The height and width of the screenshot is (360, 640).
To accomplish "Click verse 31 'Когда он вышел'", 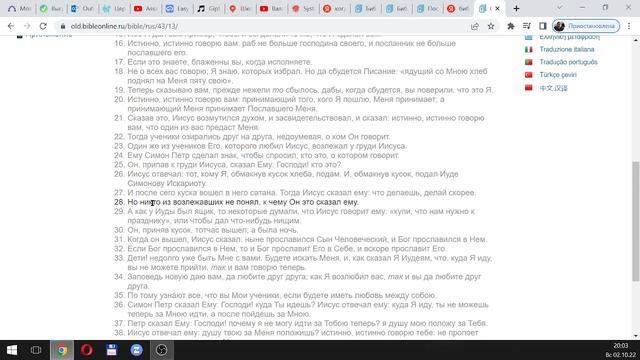I will point(307,240).
